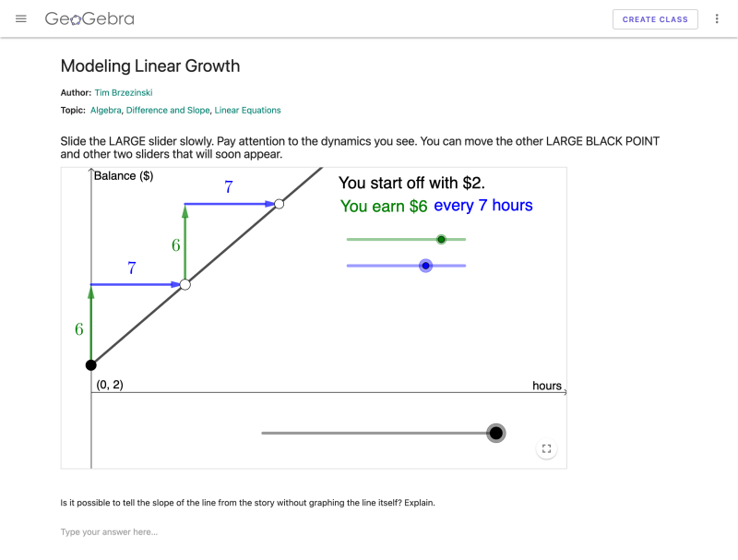This screenshot has width=738, height=560.
Task: Click the large black slider point
Action: click(495, 432)
